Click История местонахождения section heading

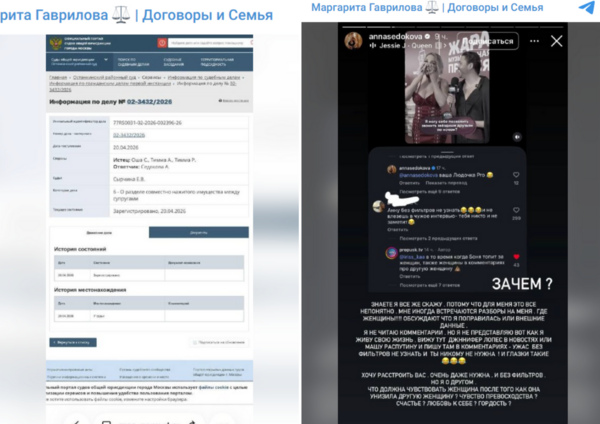pyautogui.click(x=90, y=290)
